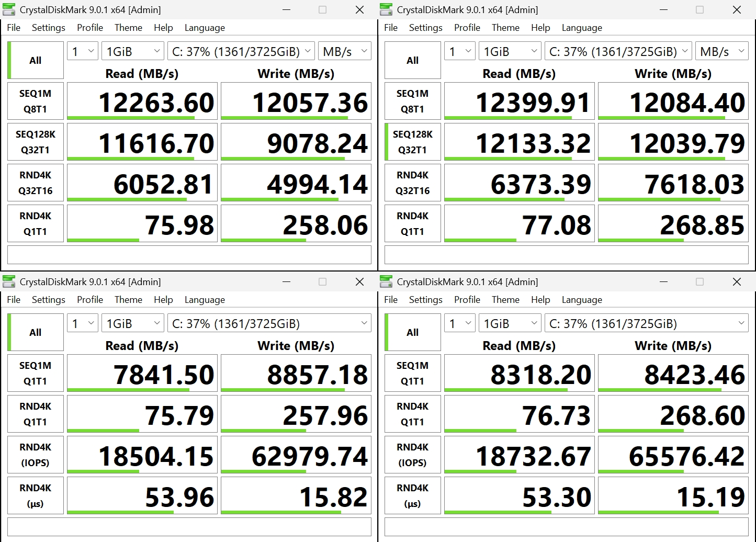Start RND4K Q32T16 test beside 6373.39

(x=413, y=183)
